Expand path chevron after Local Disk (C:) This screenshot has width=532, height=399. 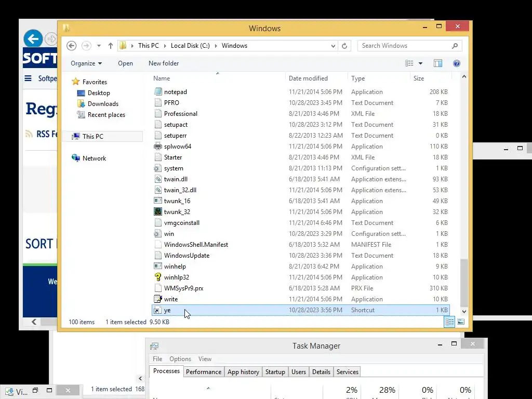(216, 46)
